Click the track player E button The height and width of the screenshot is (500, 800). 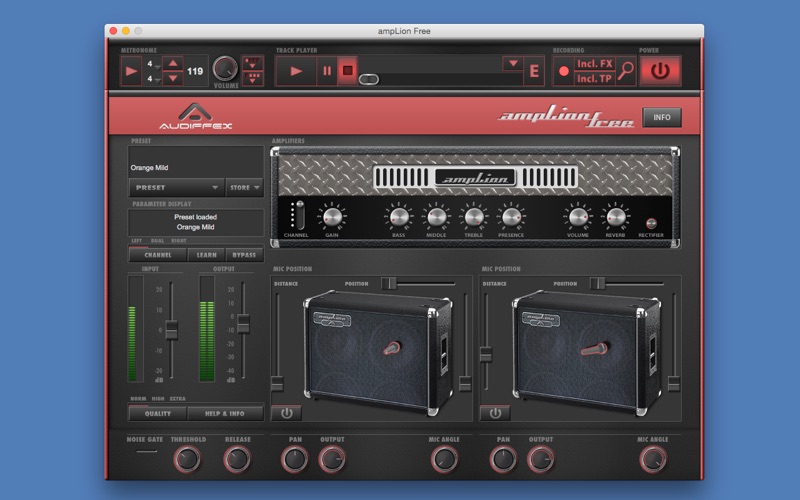point(534,71)
